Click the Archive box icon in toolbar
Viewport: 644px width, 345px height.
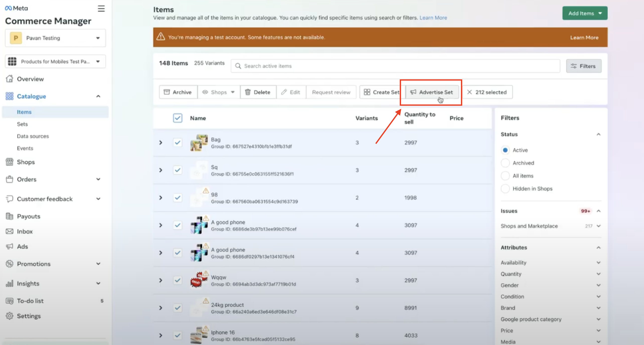167,92
